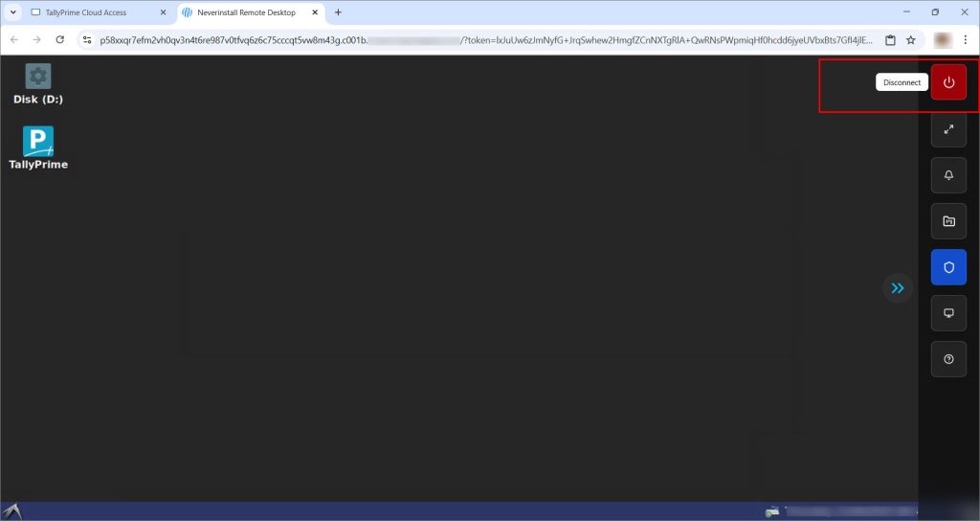Click the address bar URL field
The image size is (980, 521).
pos(479,40)
